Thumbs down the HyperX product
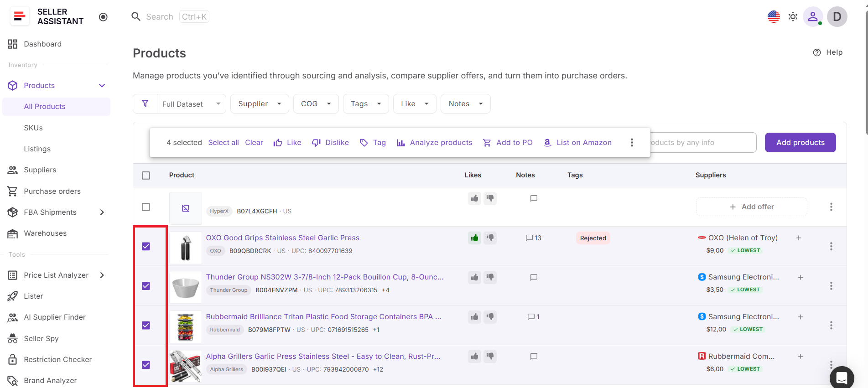This screenshot has width=868, height=388. [x=490, y=198]
